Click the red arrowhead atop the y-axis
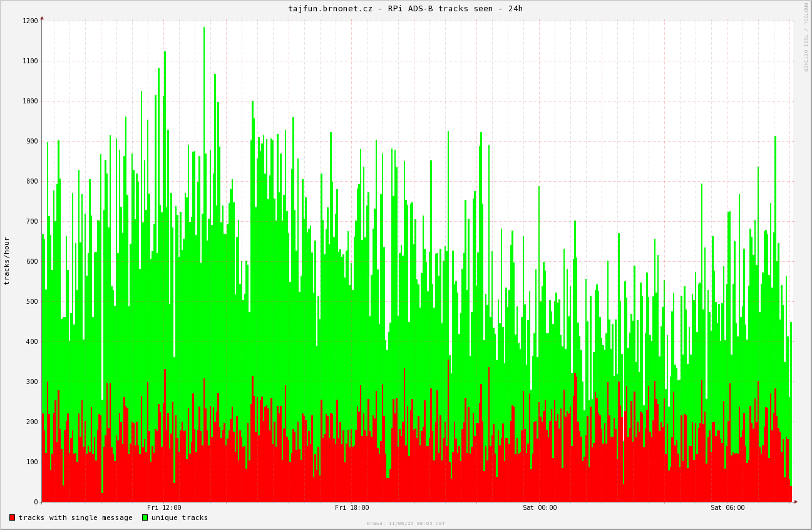The width and height of the screenshot is (812, 530). pyautogui.click(x=42, y=18)
